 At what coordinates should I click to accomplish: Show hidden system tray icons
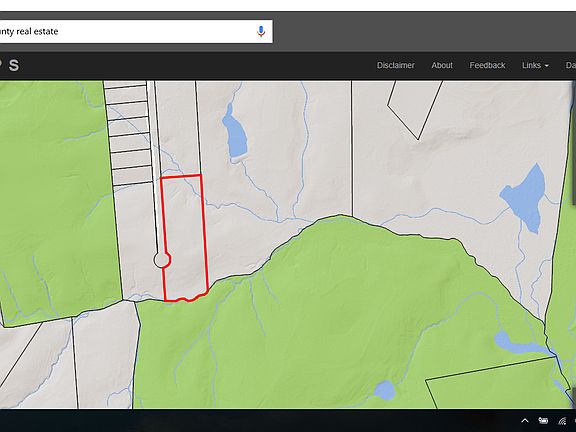point(525,421)
